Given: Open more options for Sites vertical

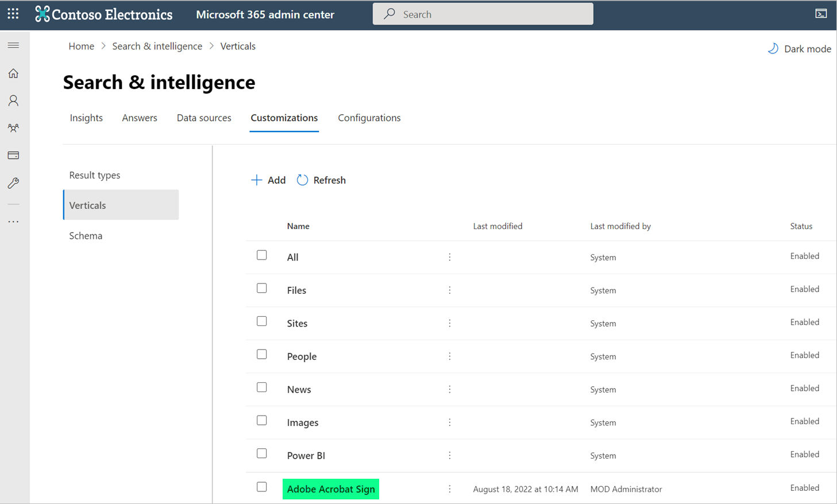Looking at the screenshot, I should tap(450, 323).
